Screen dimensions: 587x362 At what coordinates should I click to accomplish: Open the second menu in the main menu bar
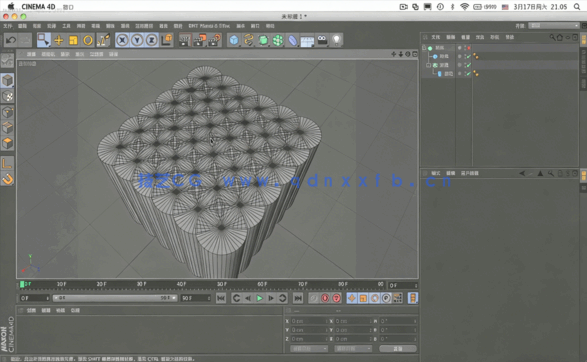pyautogui.click(x=22, y=26)
